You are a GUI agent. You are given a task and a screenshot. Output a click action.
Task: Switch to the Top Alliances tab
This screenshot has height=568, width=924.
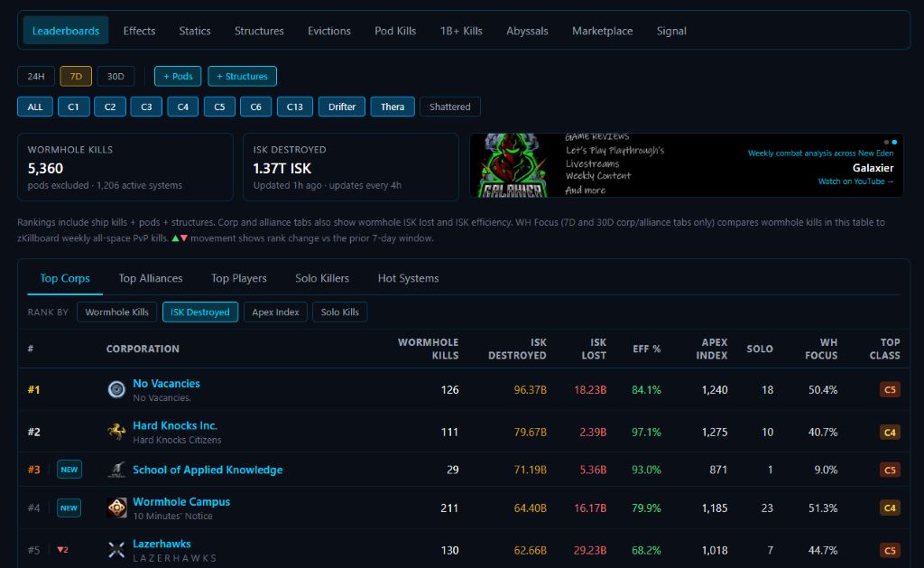click(151, 278)
